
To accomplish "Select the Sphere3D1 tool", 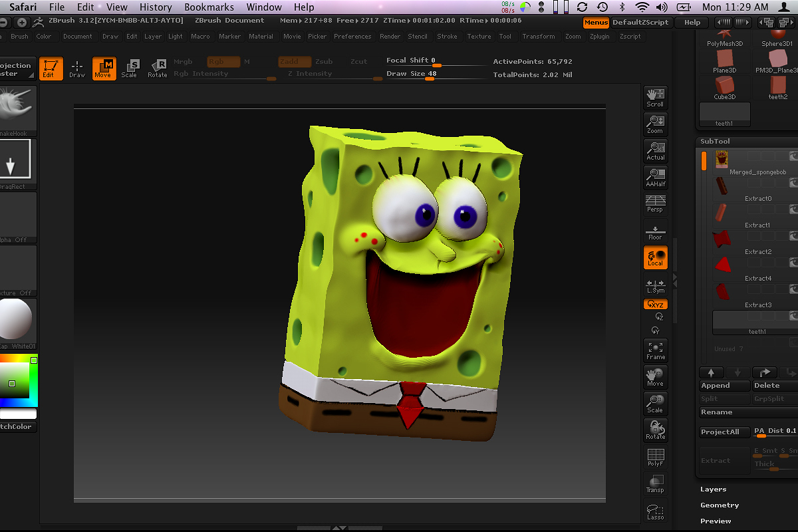I will 777,38.
